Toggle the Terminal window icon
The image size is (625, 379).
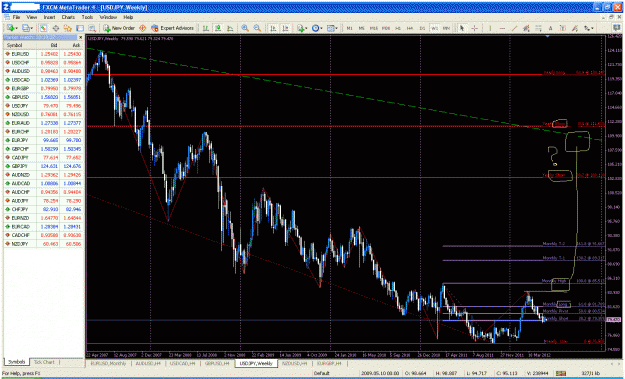pos(80,28)
